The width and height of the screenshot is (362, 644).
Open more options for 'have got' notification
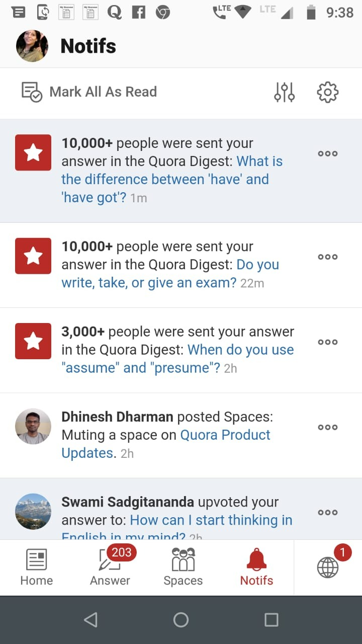(327, 153)
